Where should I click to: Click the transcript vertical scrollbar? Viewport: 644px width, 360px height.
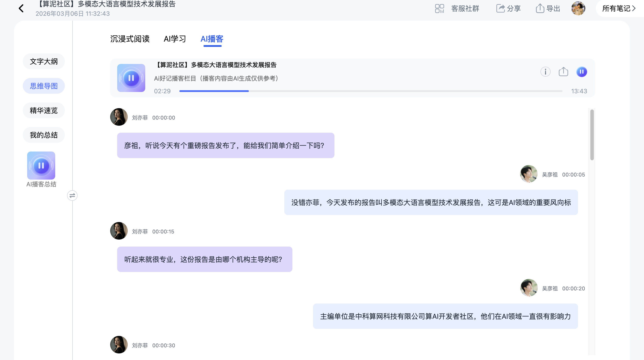pyautogui.click(x=592, y=135)
